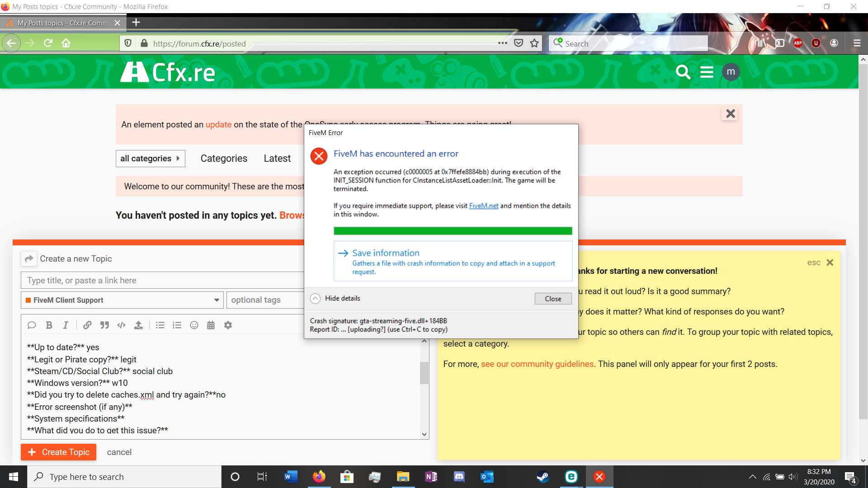
Task: Open the user avatar 'm' menu
Action: (731, 72)
